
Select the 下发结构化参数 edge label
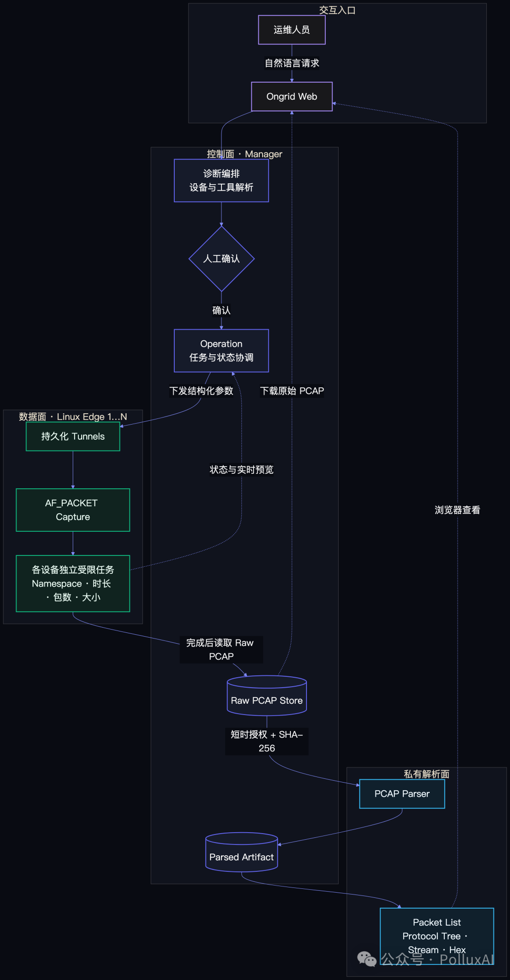click(x=202, y=391)
